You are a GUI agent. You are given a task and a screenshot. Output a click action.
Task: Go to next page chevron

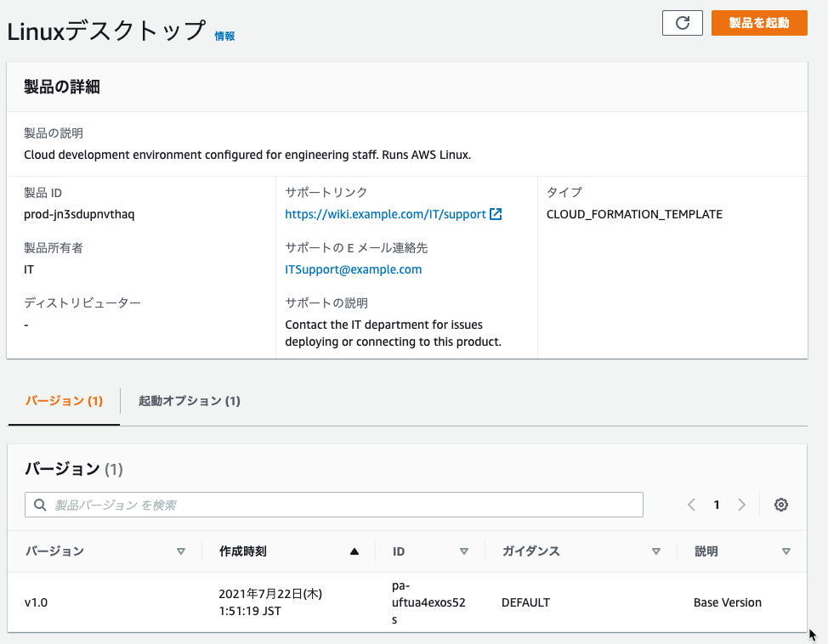tap(741, 505)
